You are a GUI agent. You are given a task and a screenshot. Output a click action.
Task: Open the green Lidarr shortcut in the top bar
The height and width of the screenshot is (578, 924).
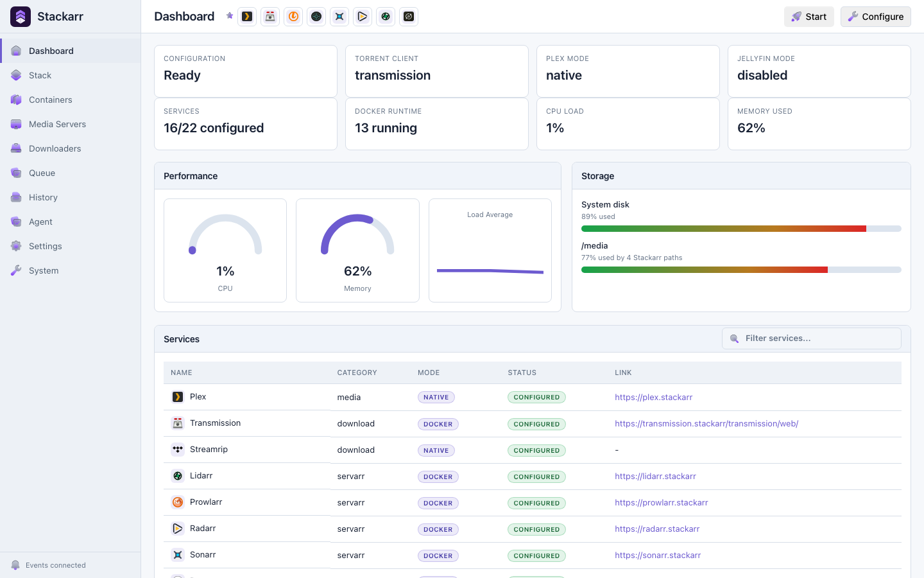pyautogui.click(x=386, y=17)
